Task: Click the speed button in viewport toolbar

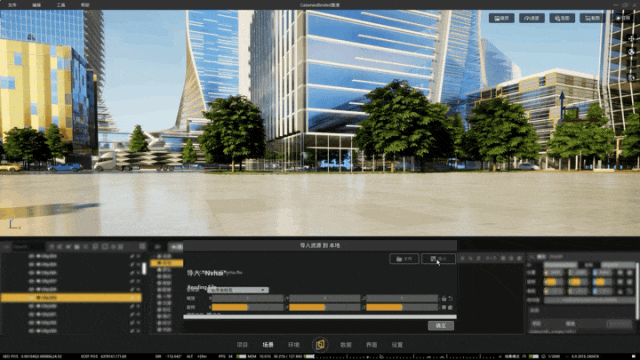Action: pos(532,18)
